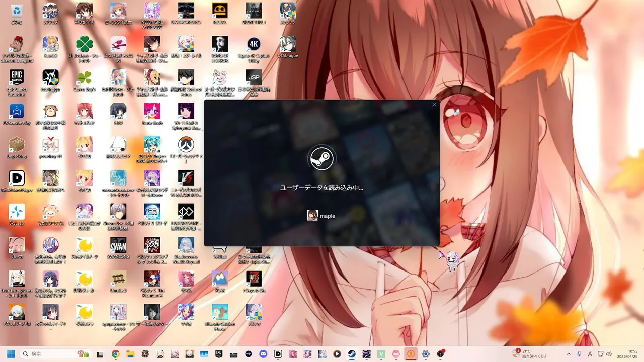Select the Persona 3 Reload desktop icon
The width and height of the screenshot is (644, 362).
click(x=152, y=216)
